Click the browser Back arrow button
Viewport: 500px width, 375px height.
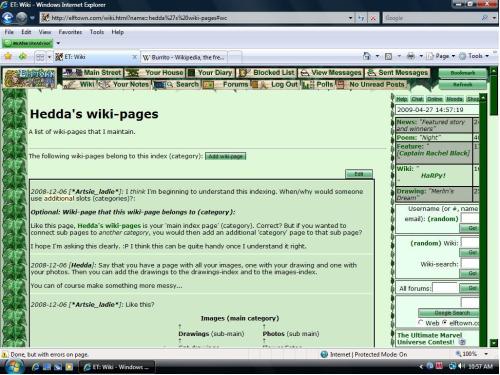[7, 18]
